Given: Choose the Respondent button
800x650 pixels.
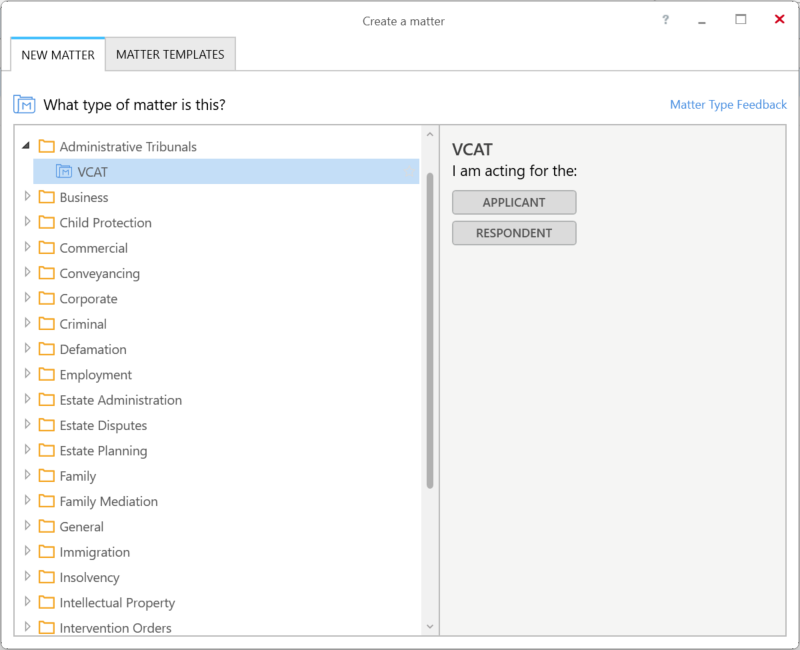Looking at the screenshot, I should tap(514, 233).
